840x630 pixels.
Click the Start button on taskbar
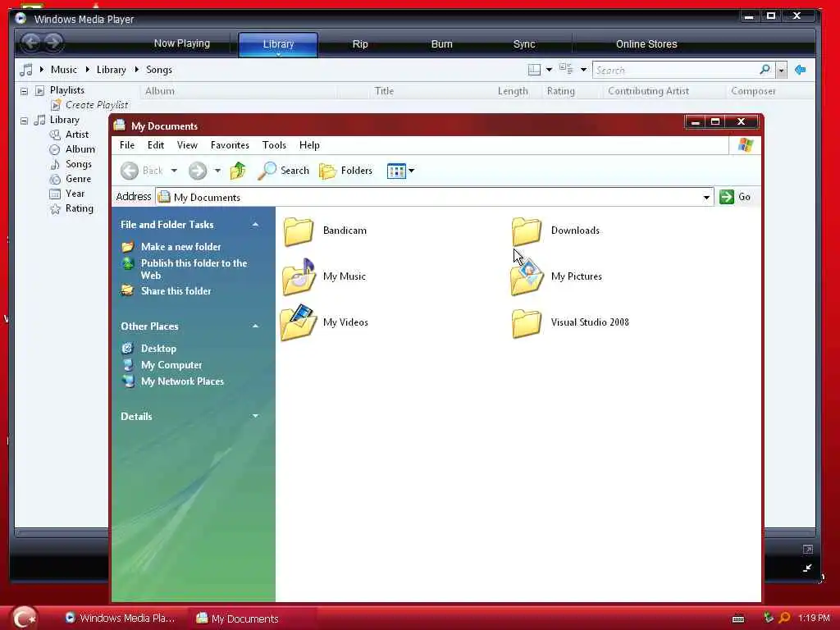[x=24, y=618]
